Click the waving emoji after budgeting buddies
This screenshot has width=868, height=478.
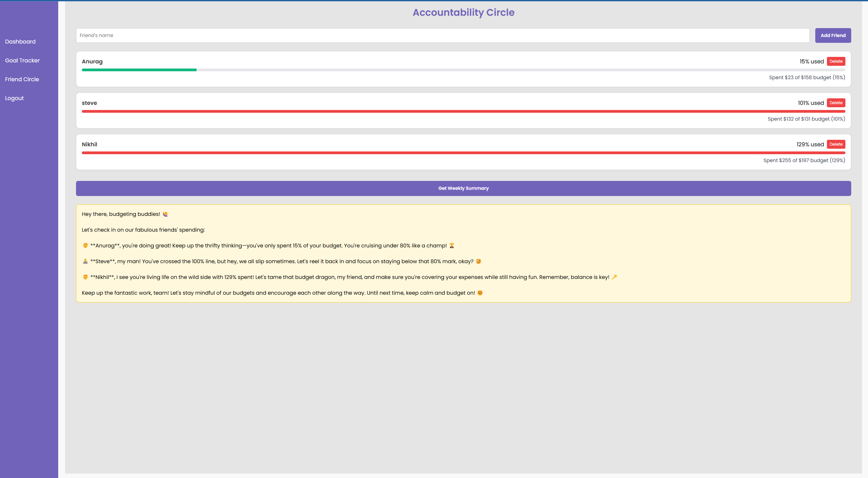tap(165, 214)
